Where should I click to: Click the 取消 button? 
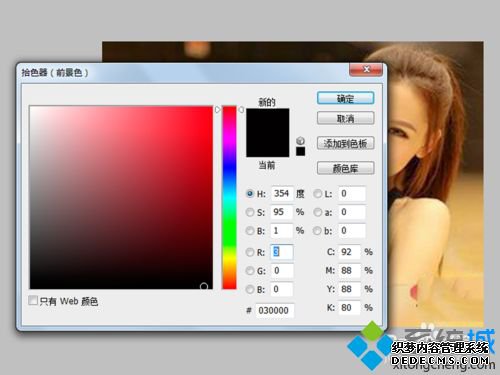click(x=345, y=118)
